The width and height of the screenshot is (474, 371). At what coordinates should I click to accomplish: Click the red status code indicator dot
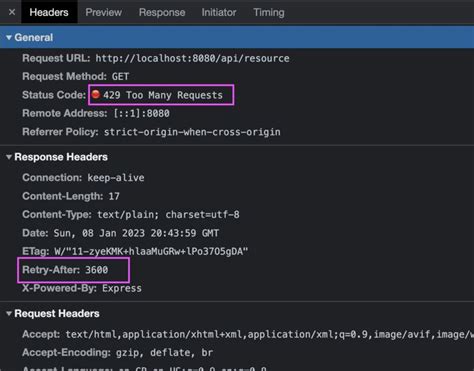[96, 94]
